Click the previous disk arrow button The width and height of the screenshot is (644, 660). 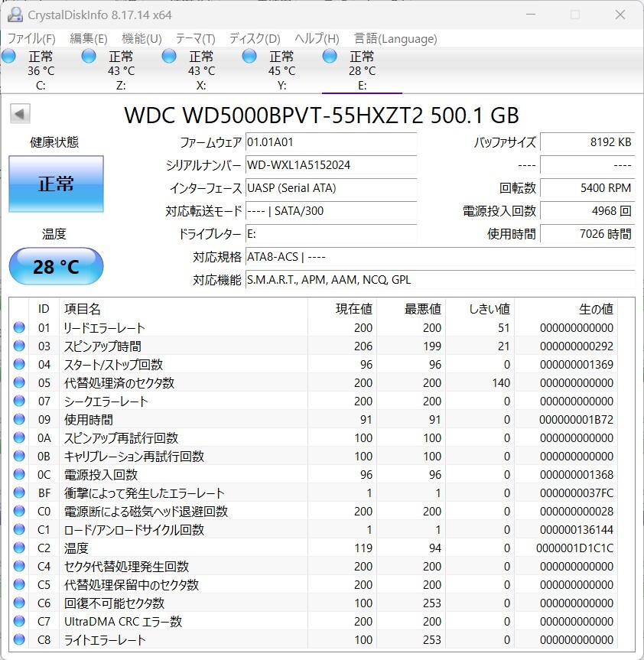coord(20,114)
